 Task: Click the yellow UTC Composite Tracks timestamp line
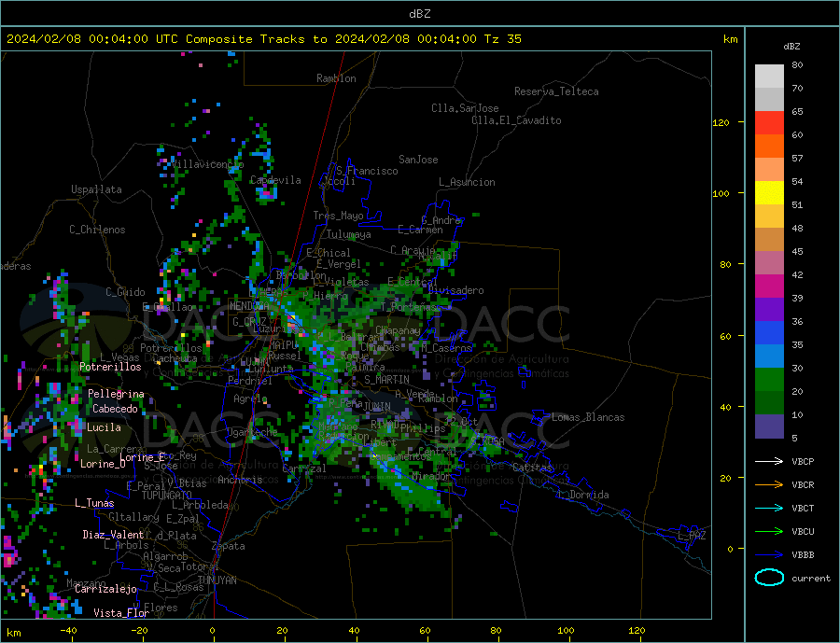click(263, 39)
